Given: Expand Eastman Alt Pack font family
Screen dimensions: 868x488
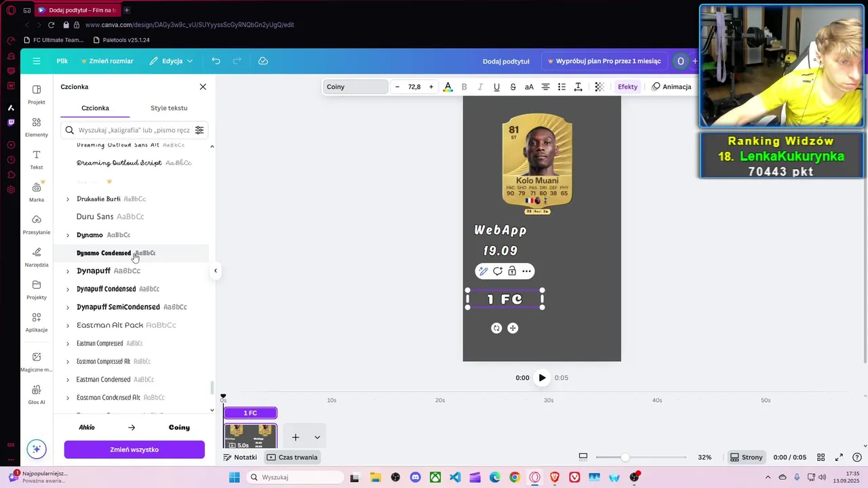Looking at the screenshot, I should 67,325.
